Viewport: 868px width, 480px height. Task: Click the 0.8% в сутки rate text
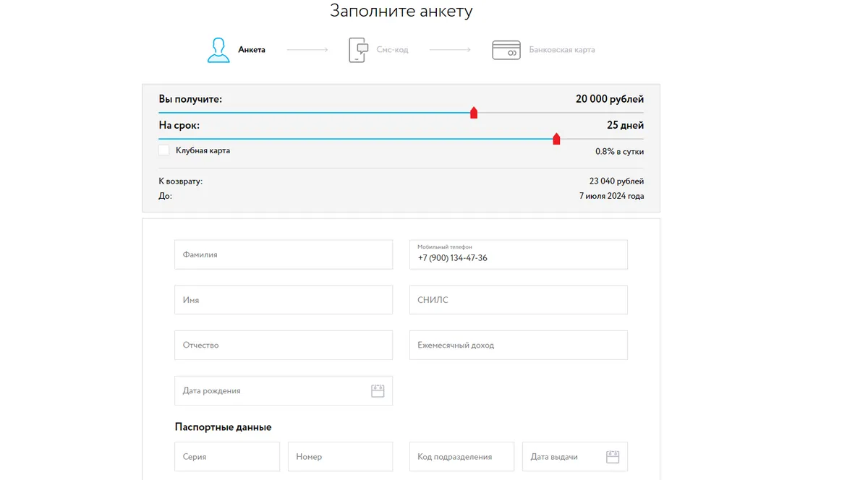pyautogui.click(x=619, y=152)
